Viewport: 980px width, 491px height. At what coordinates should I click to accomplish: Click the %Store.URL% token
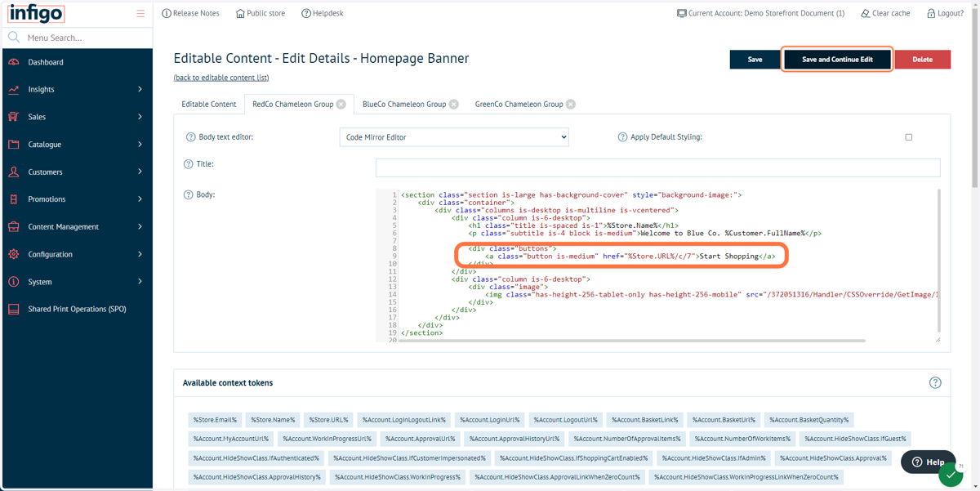[328, 420]
